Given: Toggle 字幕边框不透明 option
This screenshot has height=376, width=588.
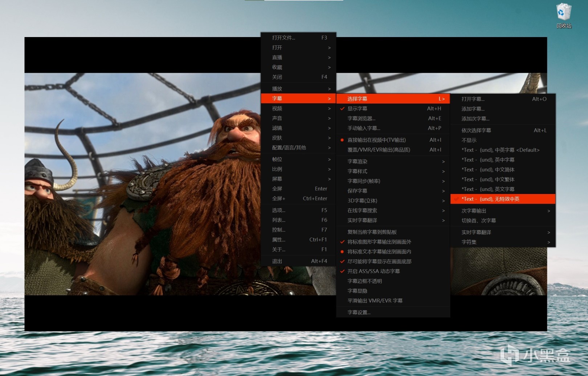Looking at the screenshot, I should coord(393,281).
